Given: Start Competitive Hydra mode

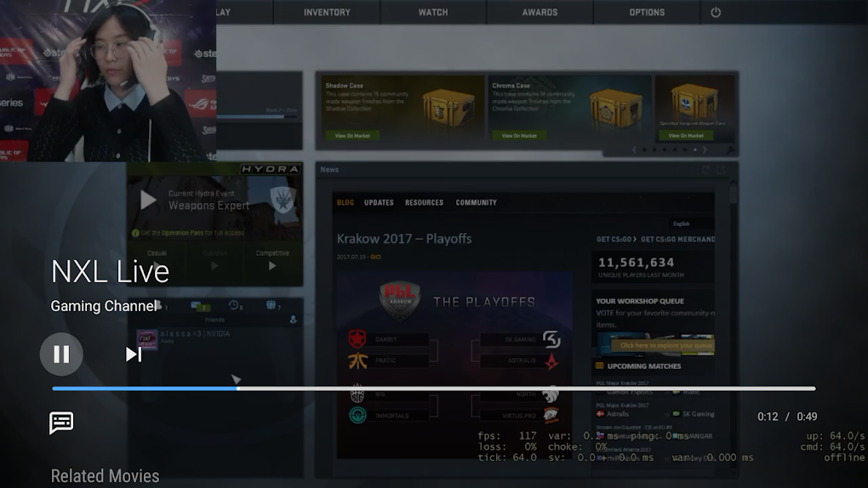Looking at the screenshot, I should 272,260.
